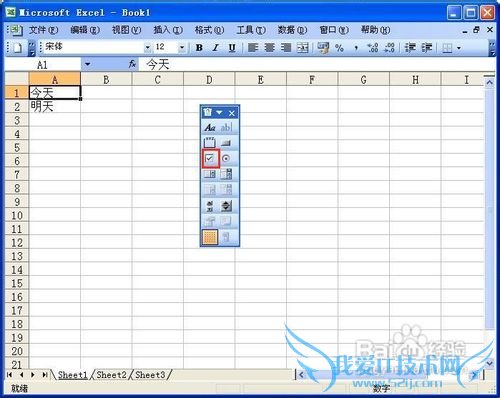Click the Name Box showing A1
Screen dimensions: 500x398
[42, 65]
